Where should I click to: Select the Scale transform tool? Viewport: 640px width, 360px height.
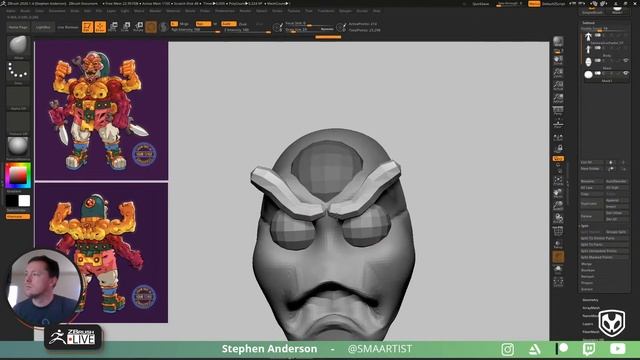point(126,27)
